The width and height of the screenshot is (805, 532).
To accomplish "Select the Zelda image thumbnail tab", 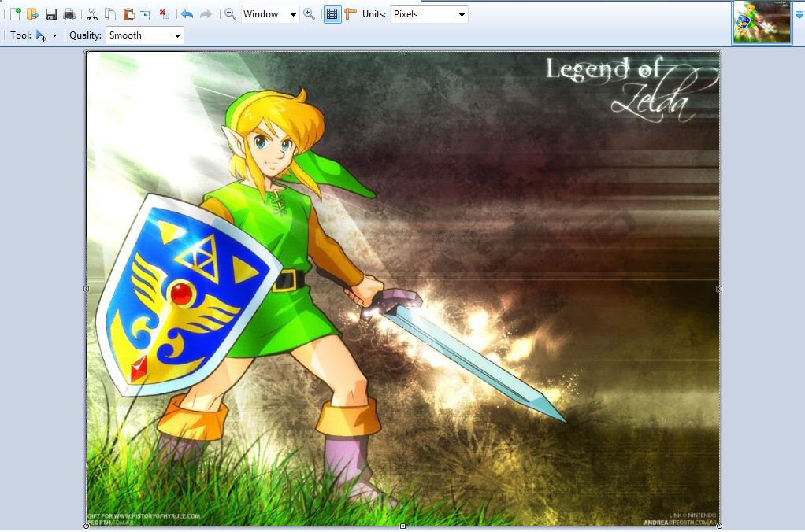I will pyautogui.click(x=762, y=22).
